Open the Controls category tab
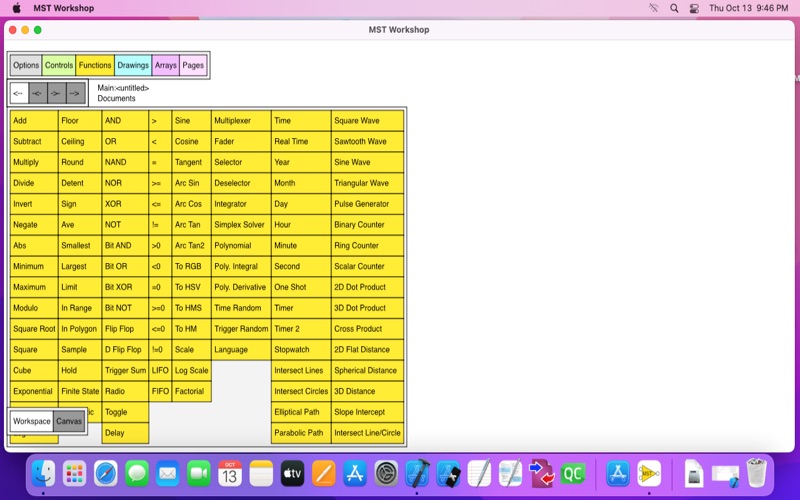The height and width of the screenshot is (500, 800). point(59,65)
